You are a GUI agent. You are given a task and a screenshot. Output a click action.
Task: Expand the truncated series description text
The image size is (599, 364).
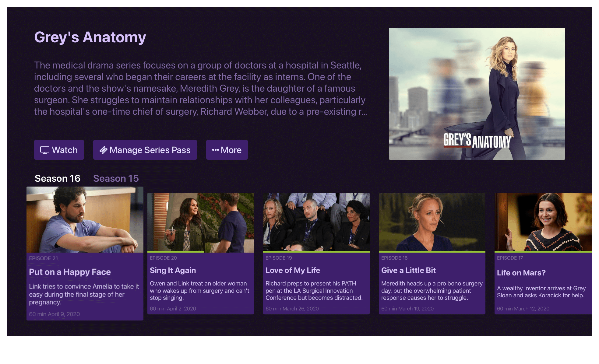click(x=201, y=88)
